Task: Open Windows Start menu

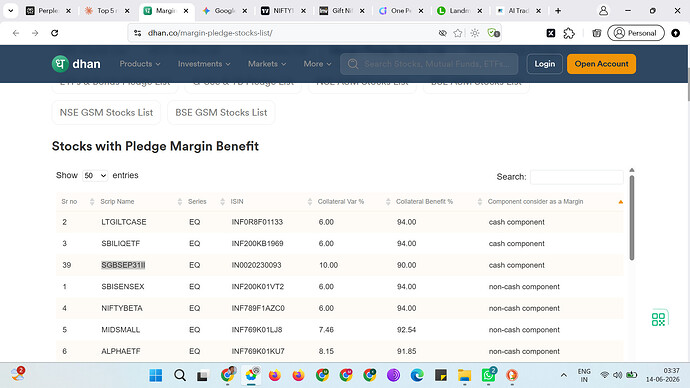Action: point(156,375)
